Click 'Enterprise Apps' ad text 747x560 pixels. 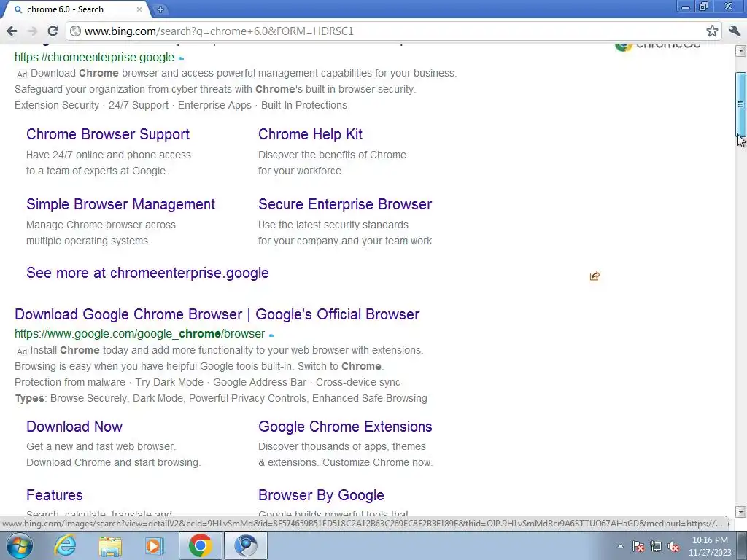214,105
